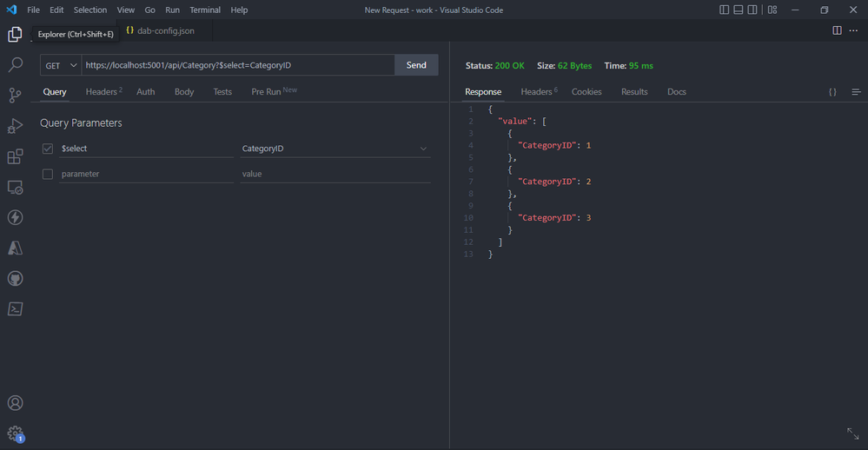Switch to the Pre Run tab

(274, 92)
